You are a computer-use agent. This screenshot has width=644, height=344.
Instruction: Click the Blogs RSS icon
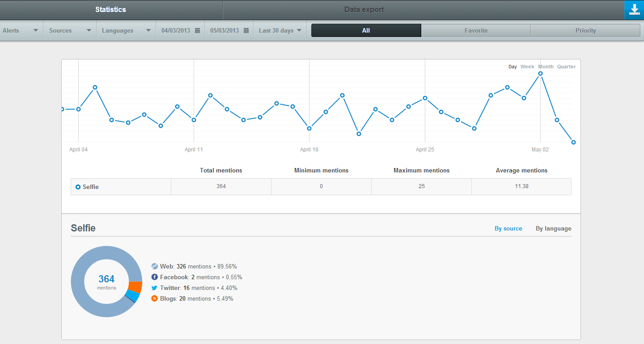tap(155, 298)
